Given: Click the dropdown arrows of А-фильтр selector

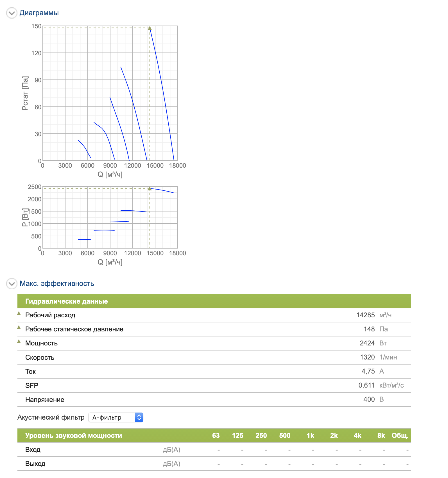Looking at the screenshot, I should point(139,418).
